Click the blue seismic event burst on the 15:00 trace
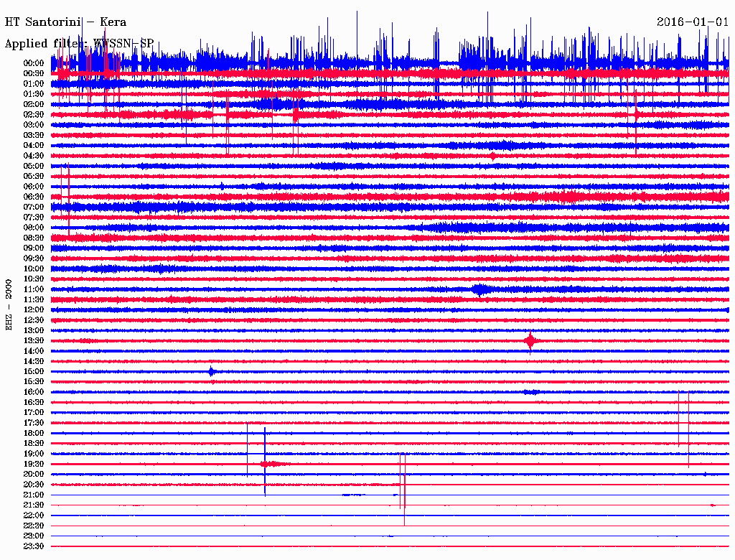735x560 pixels. (212, 371)
